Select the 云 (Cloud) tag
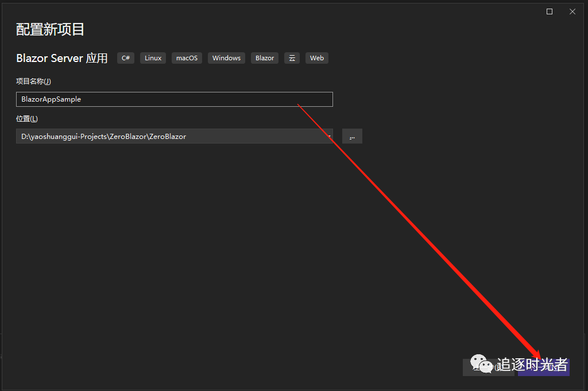 pyautogui.click(x=292, y=58)
